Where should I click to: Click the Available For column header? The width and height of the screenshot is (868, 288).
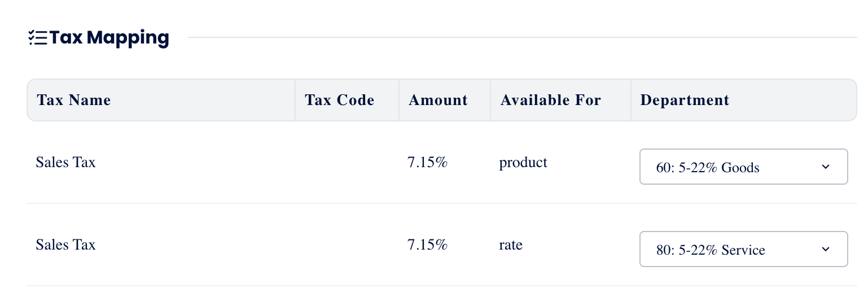pos(551,101)
